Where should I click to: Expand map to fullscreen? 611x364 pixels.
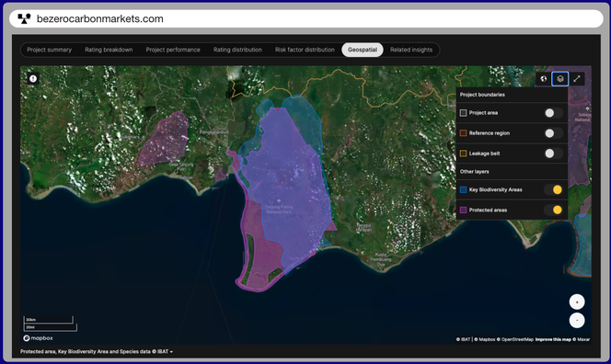click(577, 79)
